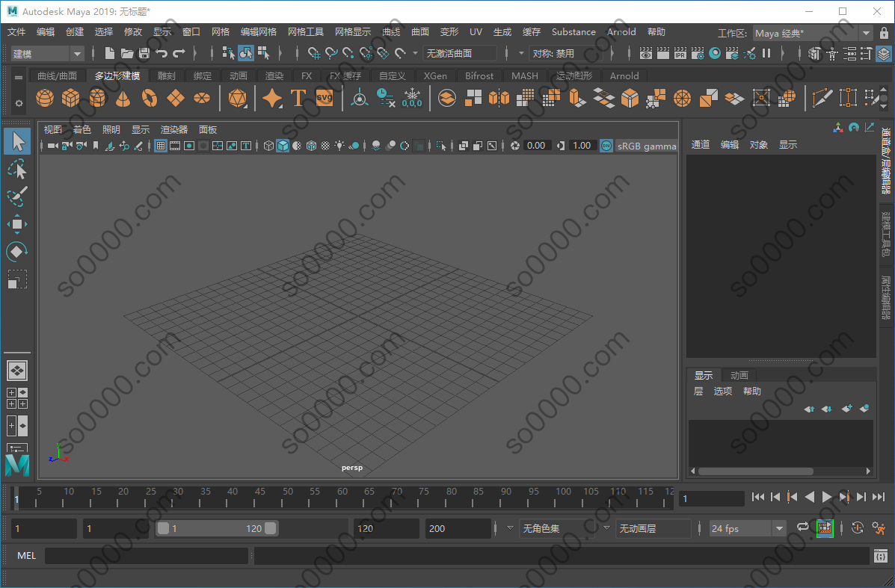This screenshot has height=588, width=895.
Task: Switch to the XGen shelf tab
Action: [x=435, y=76]
